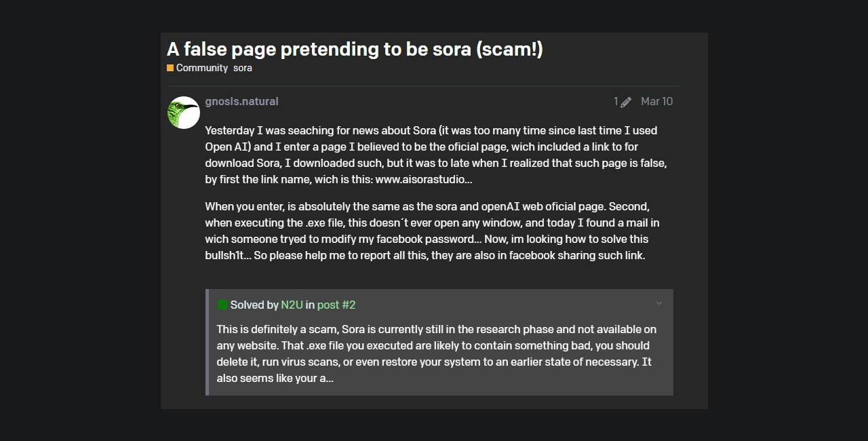Screen dimensions: 868x441
Task: Open the sora tag
Action: [x=243, y=68]
